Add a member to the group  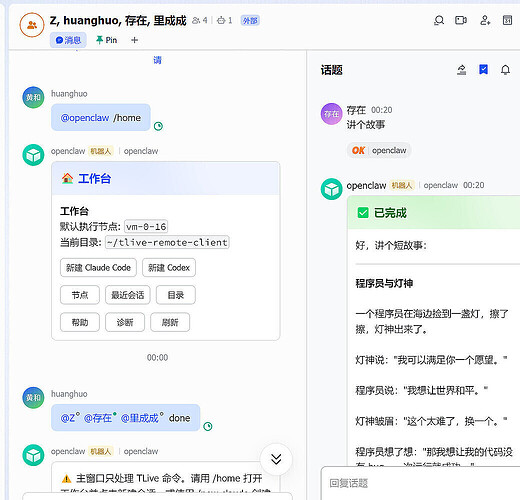[485, 21]
